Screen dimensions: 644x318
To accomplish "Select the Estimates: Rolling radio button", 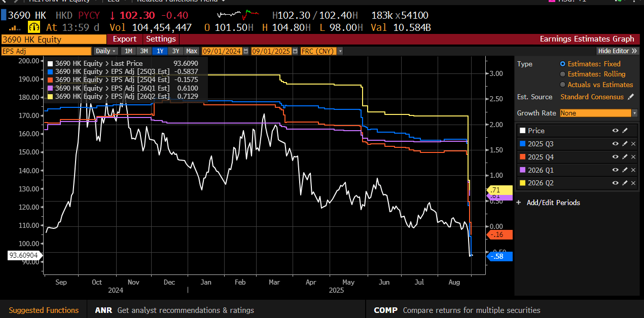I will tap(562, 74).
